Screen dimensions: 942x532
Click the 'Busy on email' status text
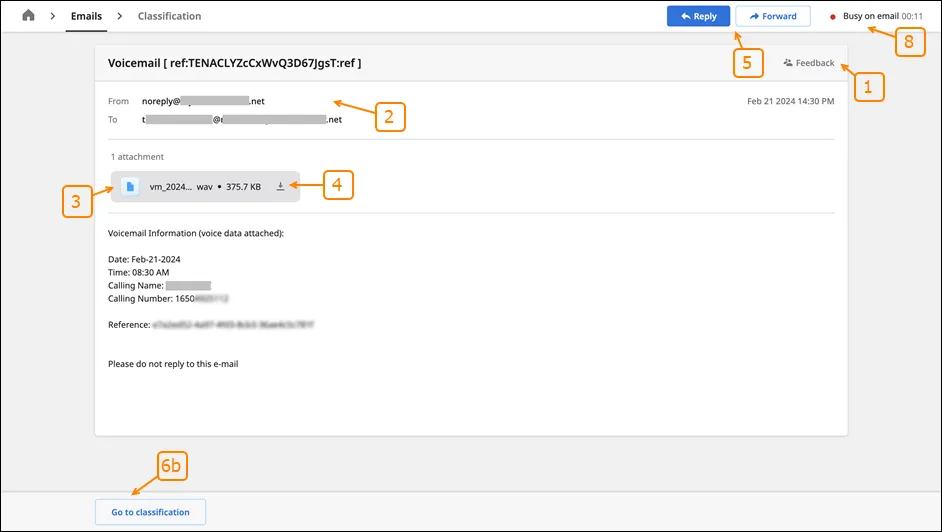[871, 16]
